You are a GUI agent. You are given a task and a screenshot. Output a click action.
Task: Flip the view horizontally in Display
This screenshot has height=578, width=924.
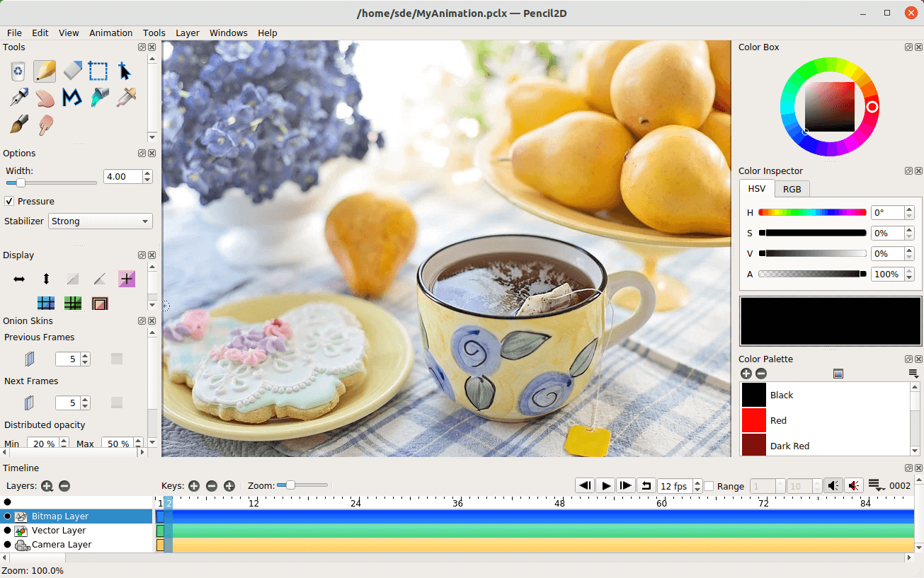(x=19, y=279)
